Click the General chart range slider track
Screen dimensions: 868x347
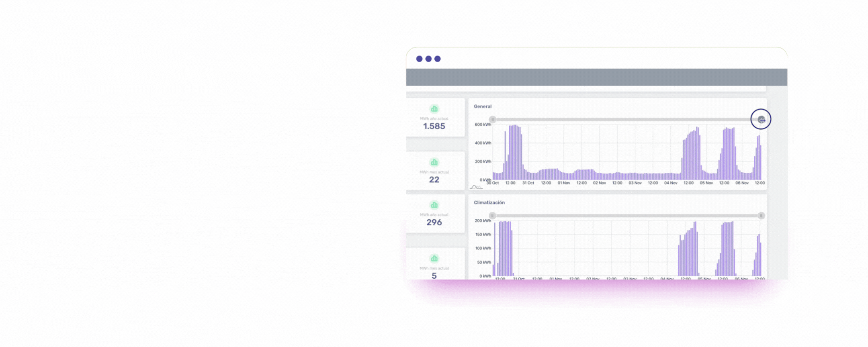point(626,119)
